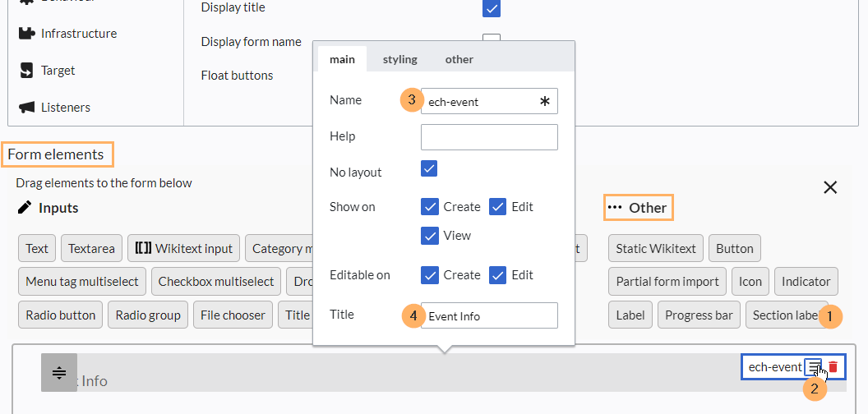Uncheck Show on View checkbox

(x=430, y=235)
